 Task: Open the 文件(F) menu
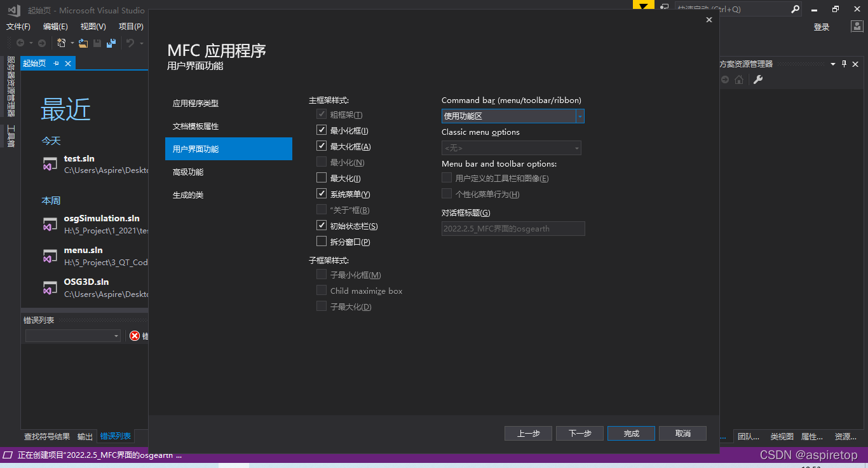[x=18, y=26]
